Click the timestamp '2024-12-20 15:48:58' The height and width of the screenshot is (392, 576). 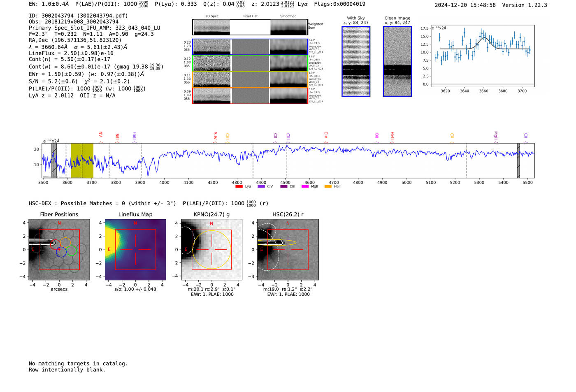[465, 5]
